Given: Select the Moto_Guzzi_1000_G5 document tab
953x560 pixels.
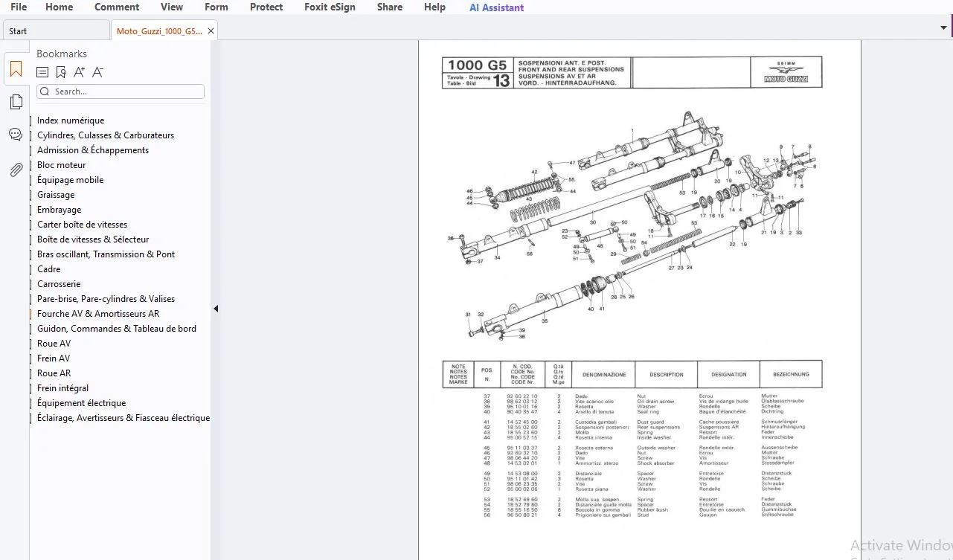Looking at the screenshot, I should coord(158,31).
